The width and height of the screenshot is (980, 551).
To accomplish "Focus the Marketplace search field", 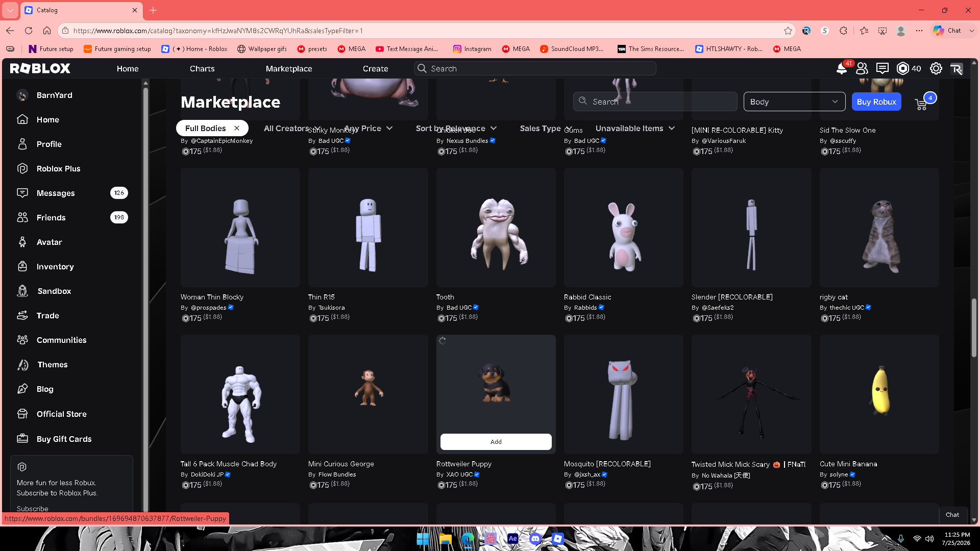I will pos(655,102).
